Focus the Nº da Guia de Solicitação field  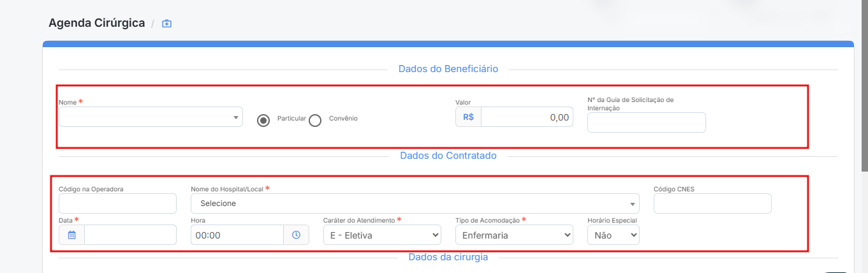pyautogui.click(x=646, y=122)
